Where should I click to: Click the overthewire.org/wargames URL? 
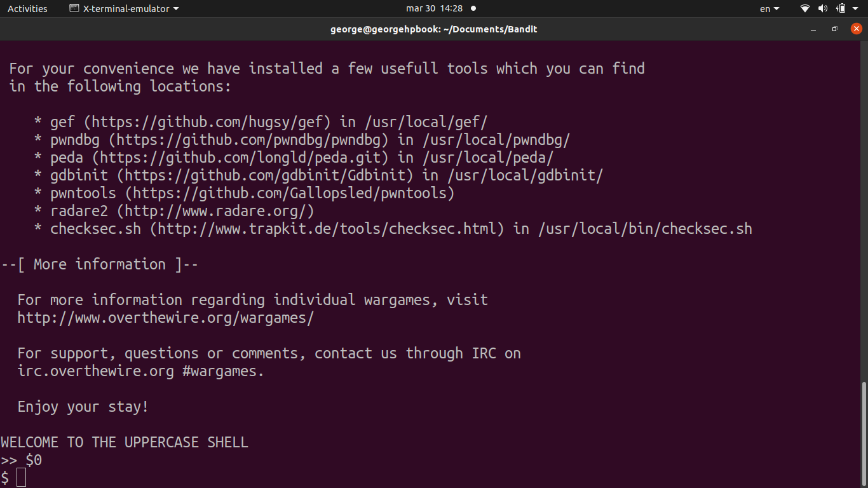tap(165, 318)
